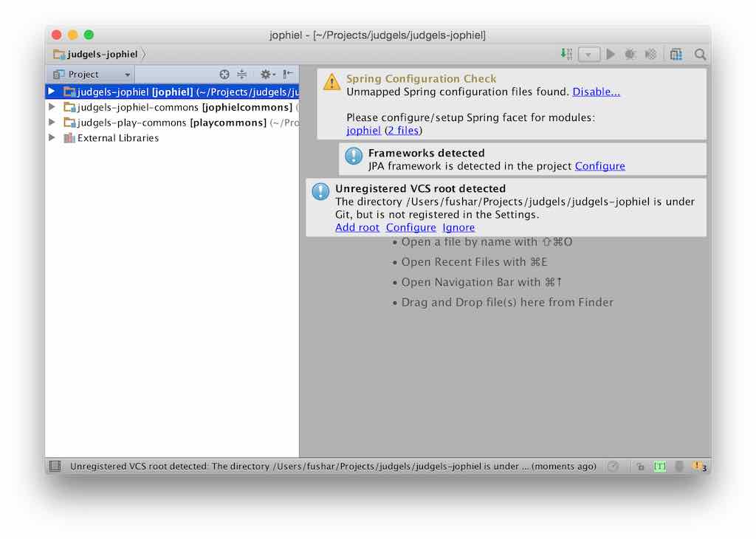This screenshot has width=756, height=539.
Task: Click the Hector inspector icon in status bar
Action: [x=679, y=466]
